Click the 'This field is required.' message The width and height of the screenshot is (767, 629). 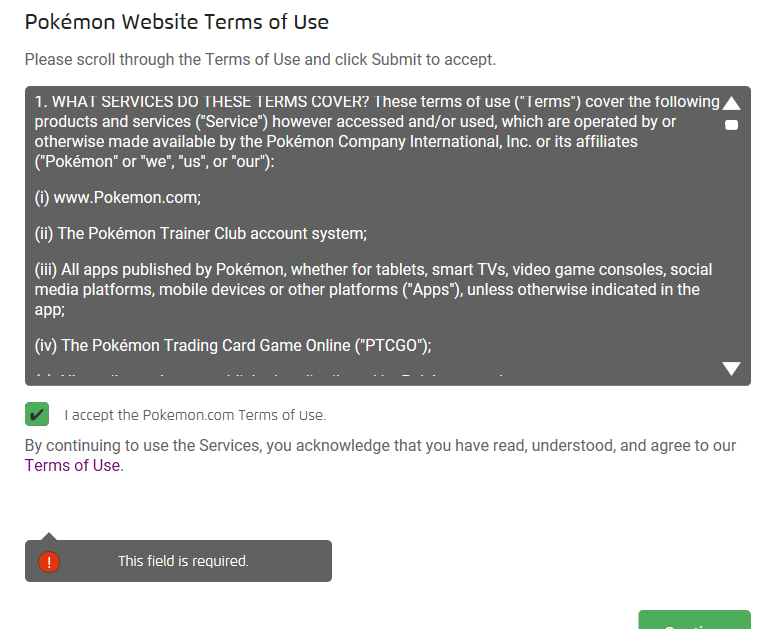click(x=183, y=561)
